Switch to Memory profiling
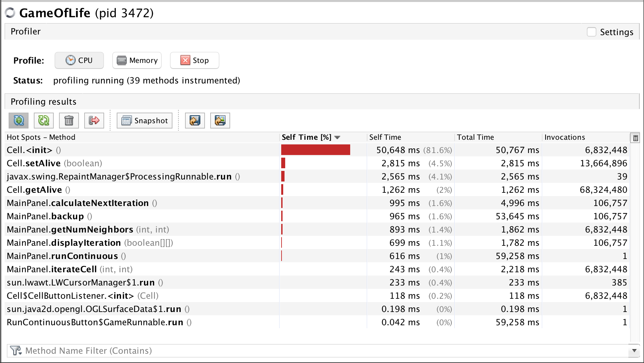644x363 pixels. point(137,60)
